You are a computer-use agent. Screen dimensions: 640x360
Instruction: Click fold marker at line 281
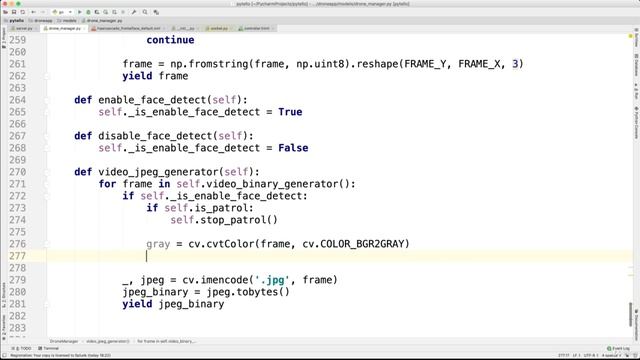pyautogui.click(x=47, y=304)
